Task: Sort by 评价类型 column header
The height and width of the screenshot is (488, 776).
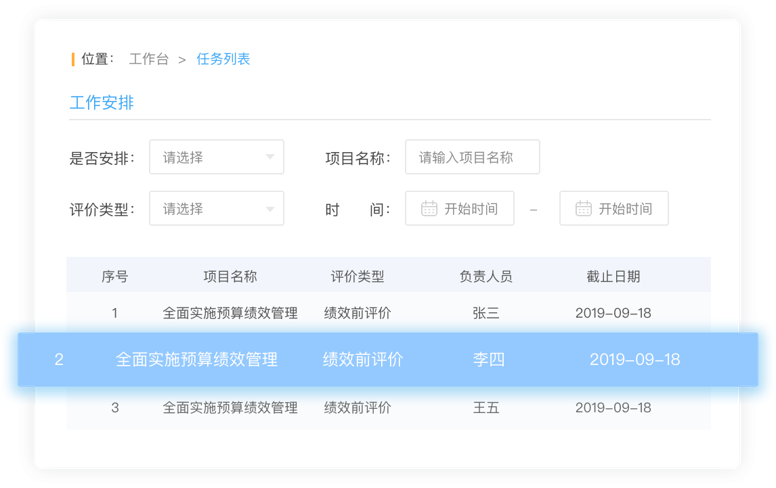Action: [x=357, y=276]
